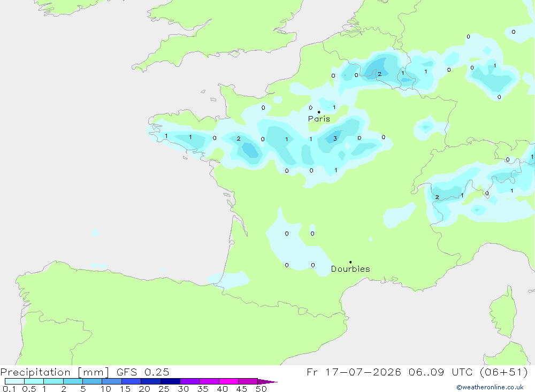
Task: Click the legend label 45
Action: [x=242, y=389]
